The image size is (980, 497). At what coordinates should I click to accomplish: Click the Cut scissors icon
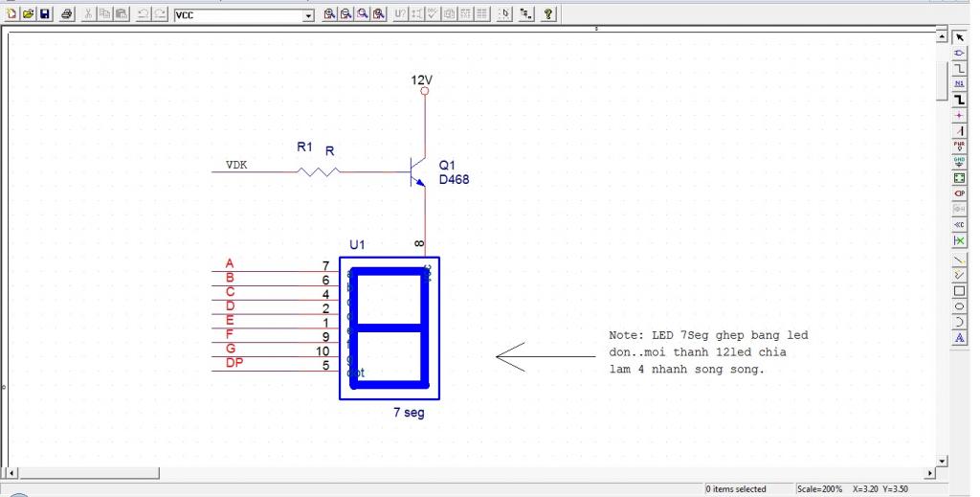click(x=88, y=13)
